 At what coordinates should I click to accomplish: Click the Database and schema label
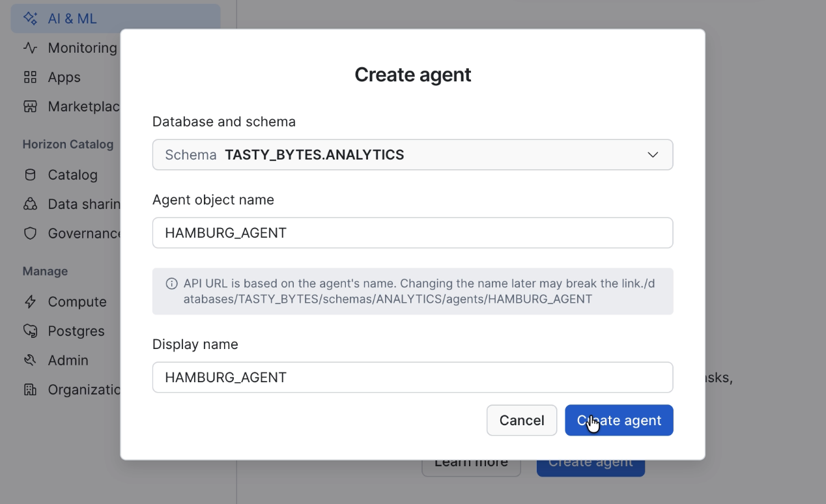click(x=224, y=122)
